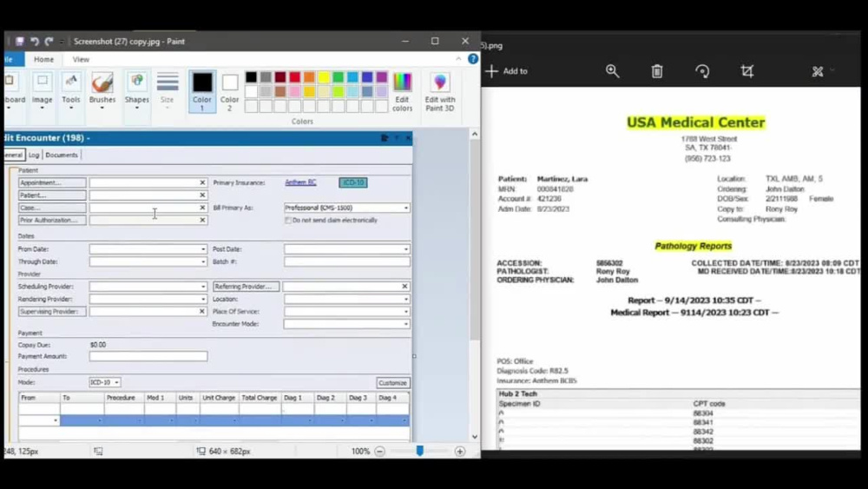Collapse the Paint ribbon with the chevron
868x489 pixels.
point(458,59)
